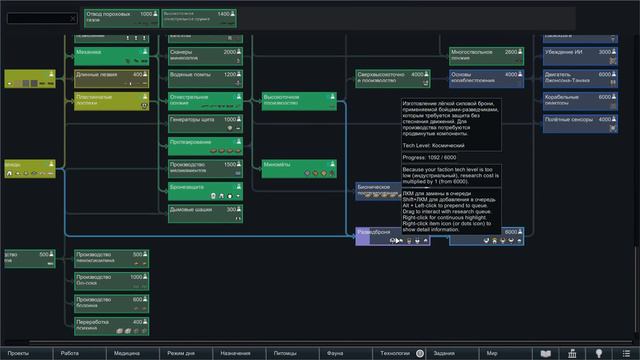Queue the Переработка research costing 400
Image resolution: width=640 pixels, height=360 pixels.
click(x=111, y=327)
